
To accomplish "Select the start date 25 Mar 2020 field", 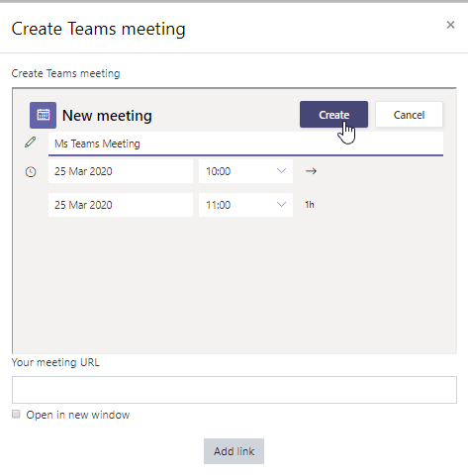I will (121, 171).
